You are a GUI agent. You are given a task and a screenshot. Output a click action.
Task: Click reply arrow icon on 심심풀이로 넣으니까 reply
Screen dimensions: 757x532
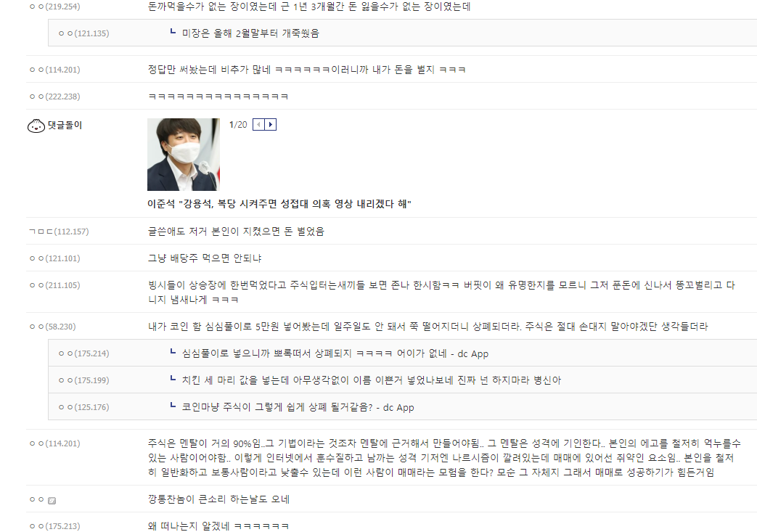click(173, 352)
